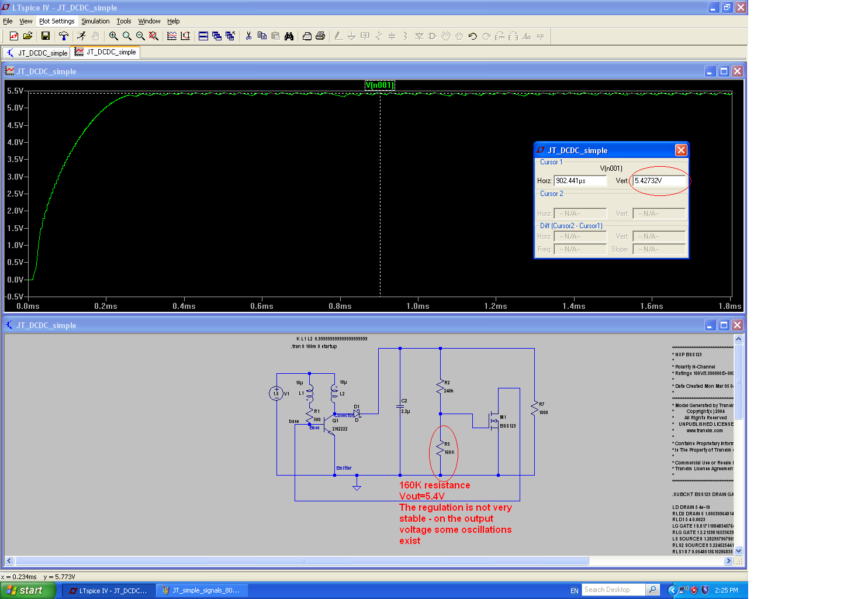The width and height of the screenshot is (868, 599).
Task: Click the Tile Windows toolbar icon
Action: 203,36
